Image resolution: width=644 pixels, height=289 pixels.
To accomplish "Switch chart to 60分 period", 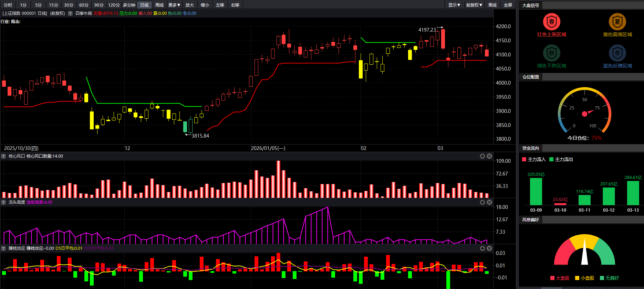I will (84, 5).
